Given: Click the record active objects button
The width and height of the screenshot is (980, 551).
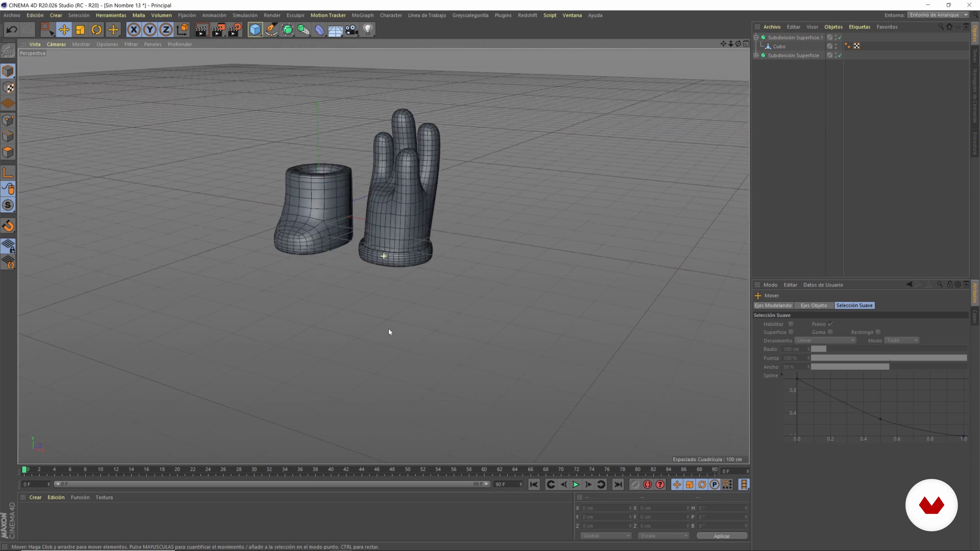Looking at the screenshot, I should click(634, 484).
